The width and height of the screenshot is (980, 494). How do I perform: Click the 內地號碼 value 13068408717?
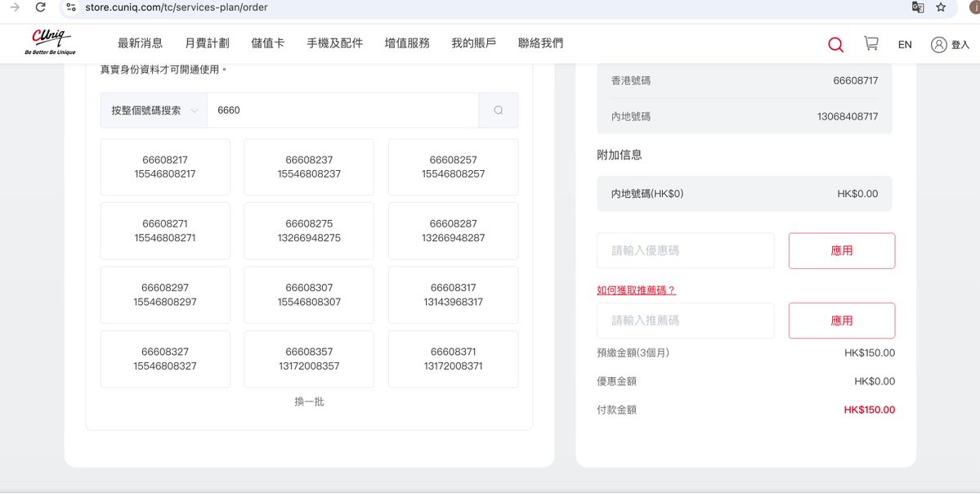(847, 116)
